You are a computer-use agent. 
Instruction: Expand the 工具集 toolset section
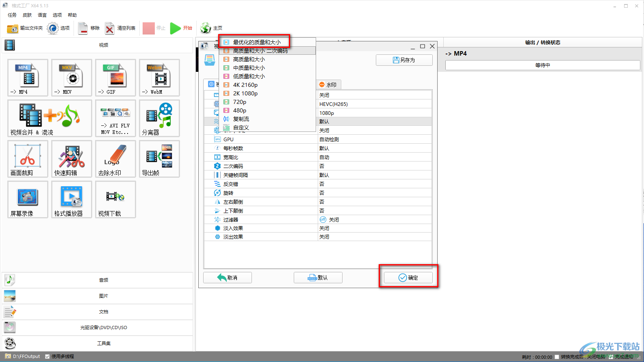pyautogui.click(x=98, y=343)
